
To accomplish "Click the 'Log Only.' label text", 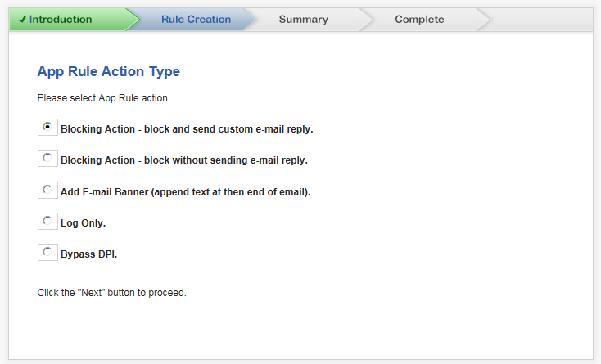I will pos(83,223).
